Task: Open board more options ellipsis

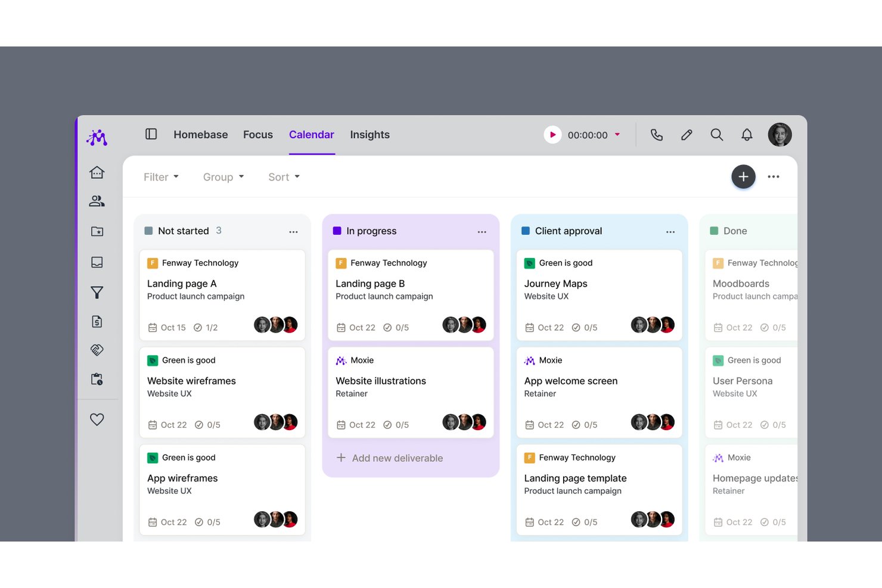Action: tap(774, 176)
